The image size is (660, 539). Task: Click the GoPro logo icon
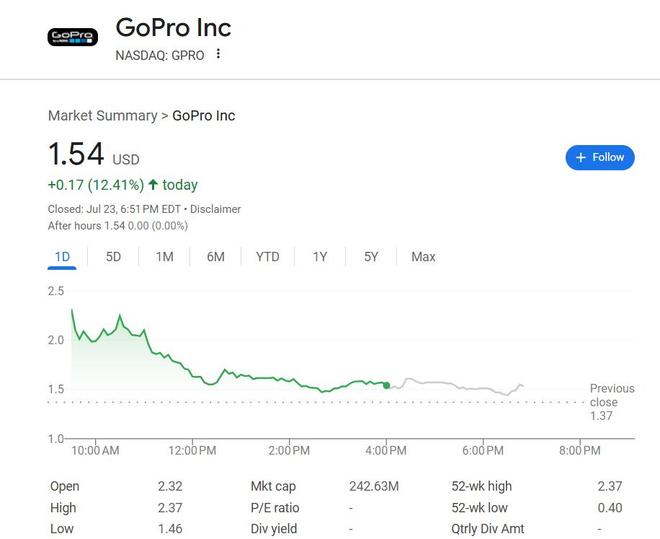72,37
